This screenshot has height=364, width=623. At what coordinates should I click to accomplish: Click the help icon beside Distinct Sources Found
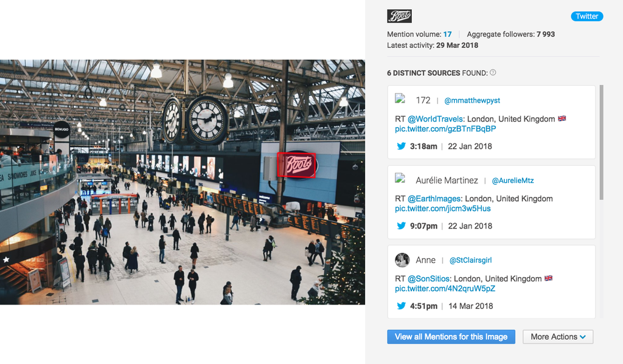pos(493,73)
